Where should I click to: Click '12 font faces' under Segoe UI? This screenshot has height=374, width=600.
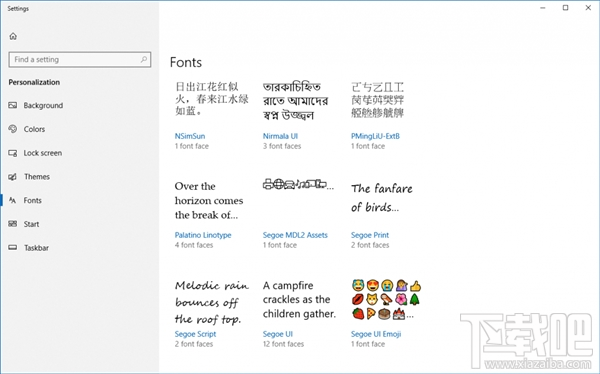283,344
